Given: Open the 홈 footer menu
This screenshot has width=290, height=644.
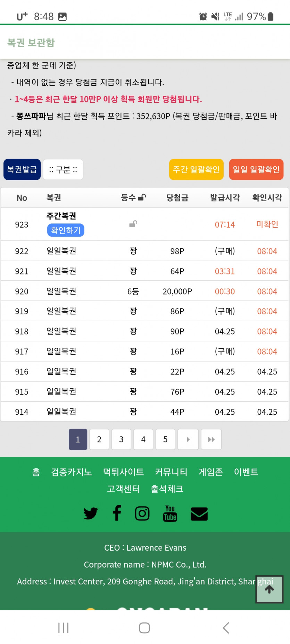Looking at the screenshot, I should (x=36, y=472).
